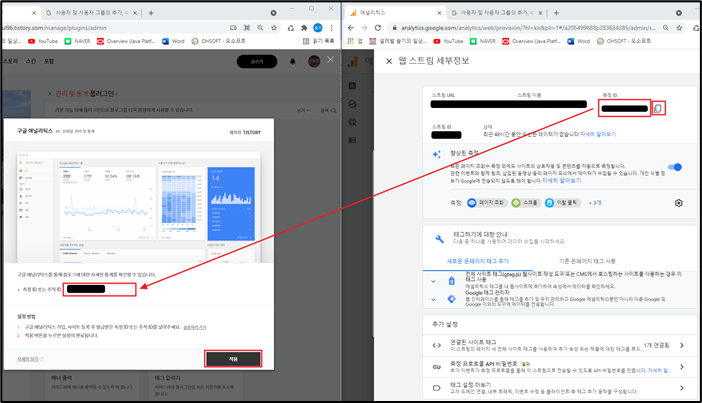This screenshot has width=702, height=403.
Task: Close the web stream details panel
Action: [389, 61]
